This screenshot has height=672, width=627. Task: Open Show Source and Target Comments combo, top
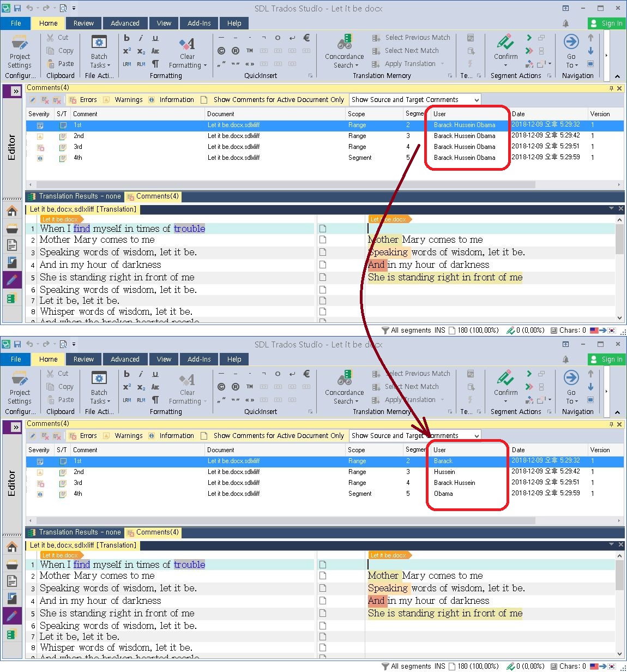tap(415, 100)
